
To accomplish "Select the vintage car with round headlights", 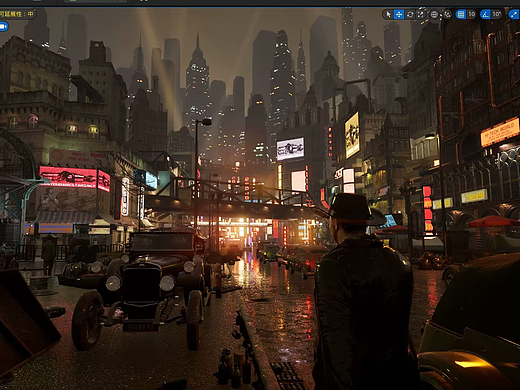I will [x=143, y=287].
